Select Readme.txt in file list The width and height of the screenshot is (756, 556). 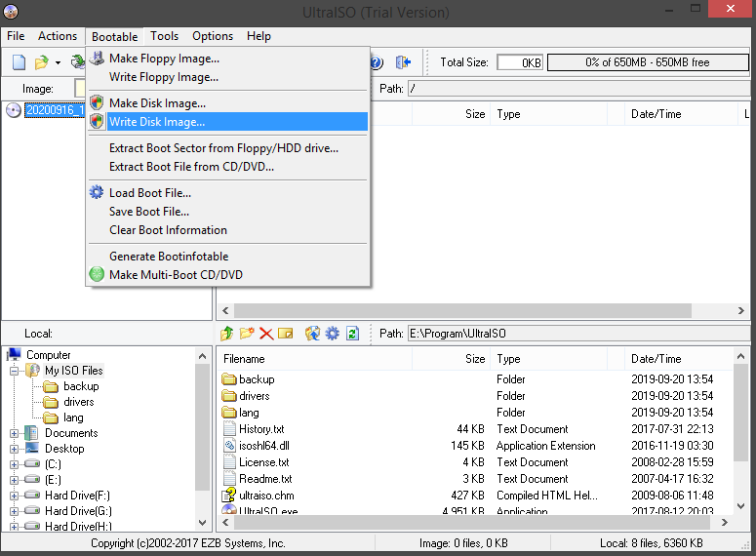point(265,479)
